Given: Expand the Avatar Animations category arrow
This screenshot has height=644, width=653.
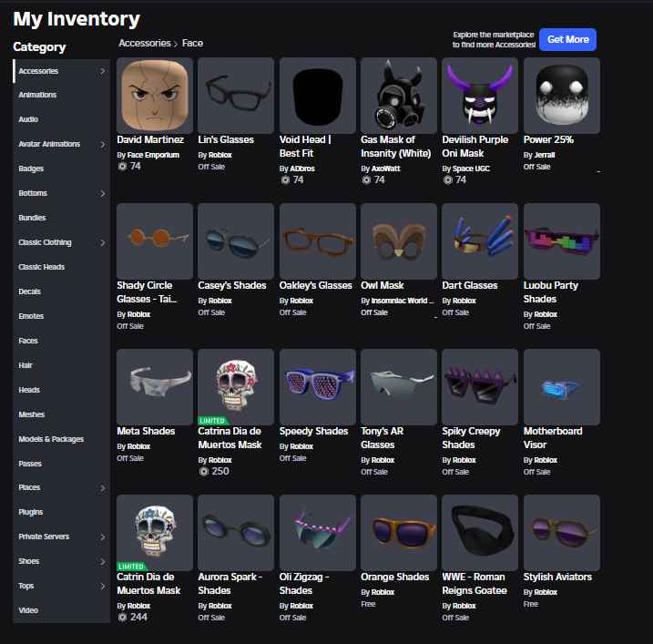Looking at the screenshot, I should tap(102, 144).
